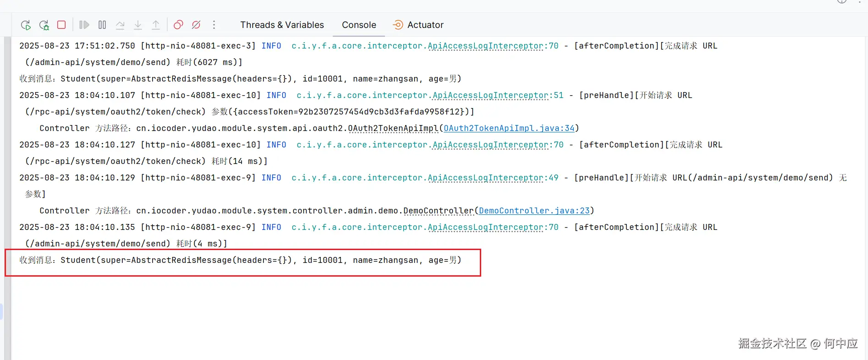Screen dimensions: 868x360
Task: Click the Rerun with debugger icon
Action: (44, 25)
